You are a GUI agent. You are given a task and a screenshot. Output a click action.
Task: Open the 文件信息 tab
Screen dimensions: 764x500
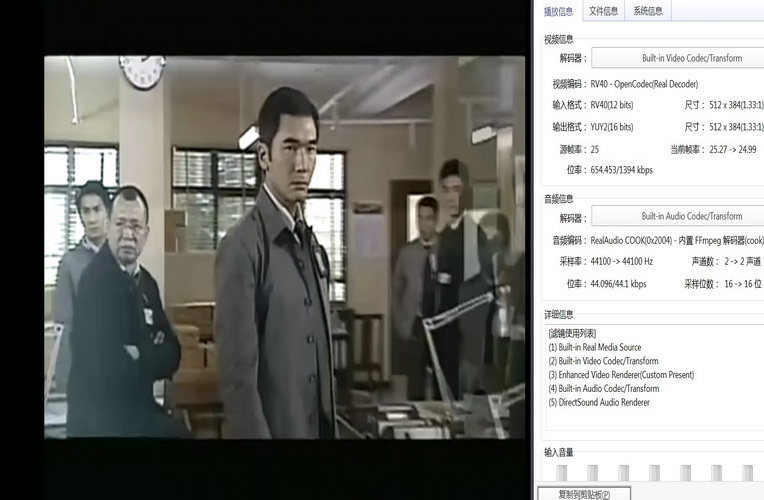(x=603, y=11)
